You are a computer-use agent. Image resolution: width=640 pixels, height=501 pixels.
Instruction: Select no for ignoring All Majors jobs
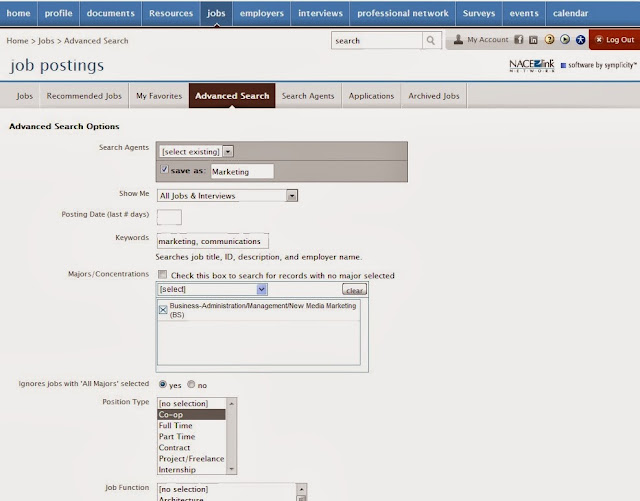tap(191, 384)
